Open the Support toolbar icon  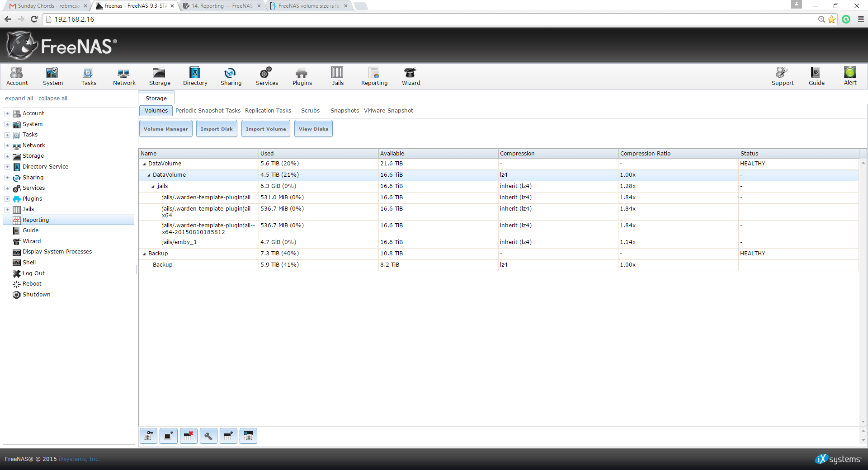(783, 76)
